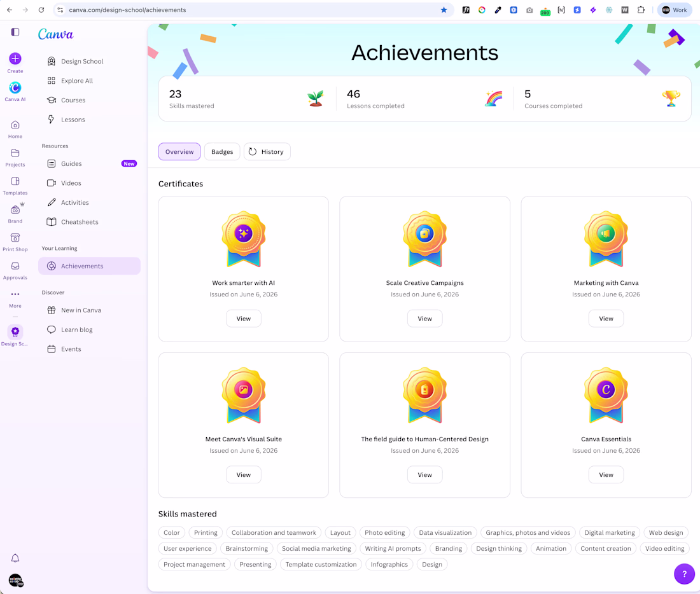This screenshot has width=700, height=594.
Task: Open Activities sidebar item
Action: (89, 203)
